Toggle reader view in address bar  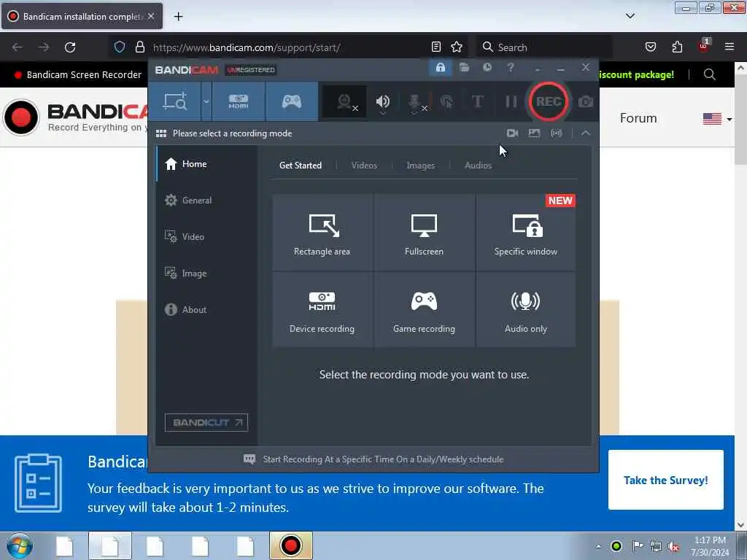click(x=436, y=47)
